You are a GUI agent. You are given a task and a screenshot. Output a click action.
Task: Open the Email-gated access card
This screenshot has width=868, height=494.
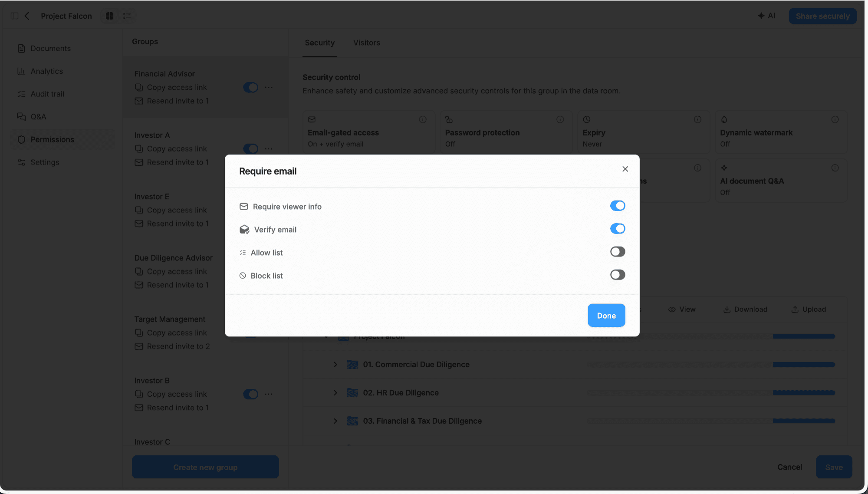pos(369,132)
